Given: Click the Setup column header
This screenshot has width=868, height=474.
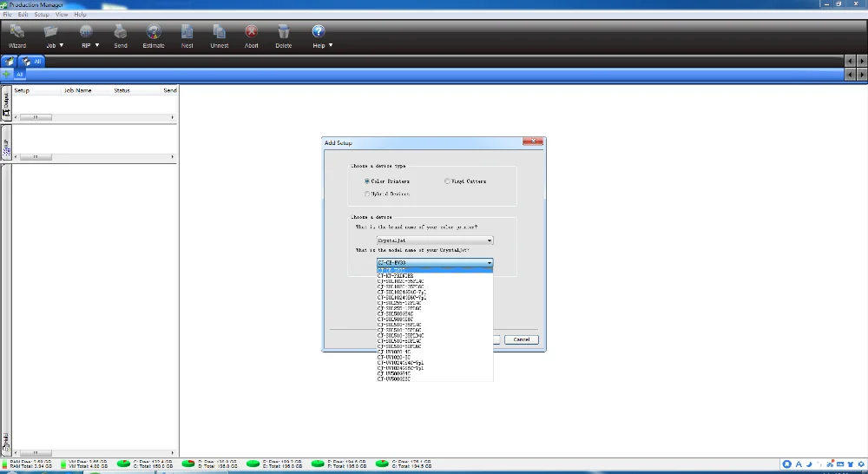Looking at the screenshot, I should pyautogui.click(x=22, y=90).
